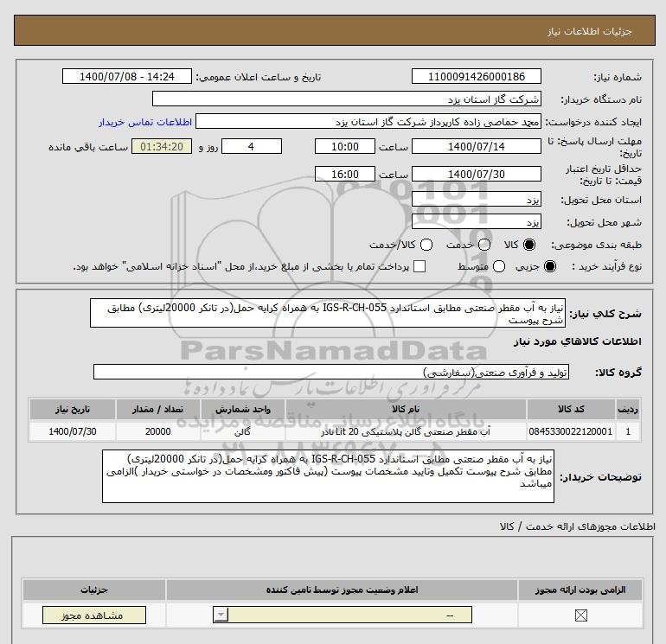Click the جزئیات column header
Image resolution: width=666 pixels, height=644 pixels.
pyautogui.click(x=94, y=590)
